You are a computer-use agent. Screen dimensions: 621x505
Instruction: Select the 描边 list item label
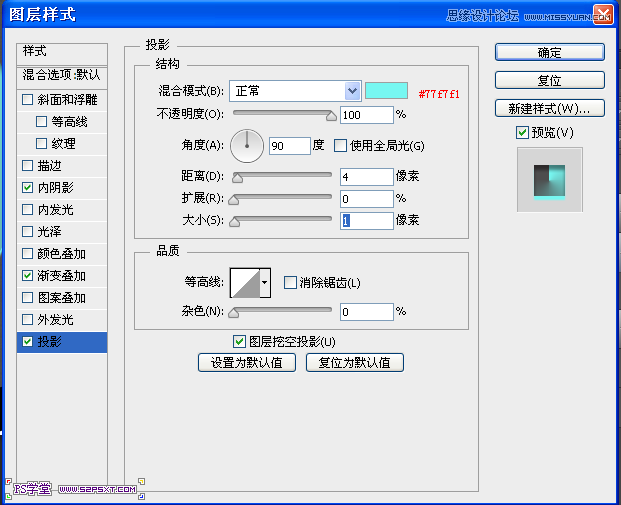(x=50, y=166)
